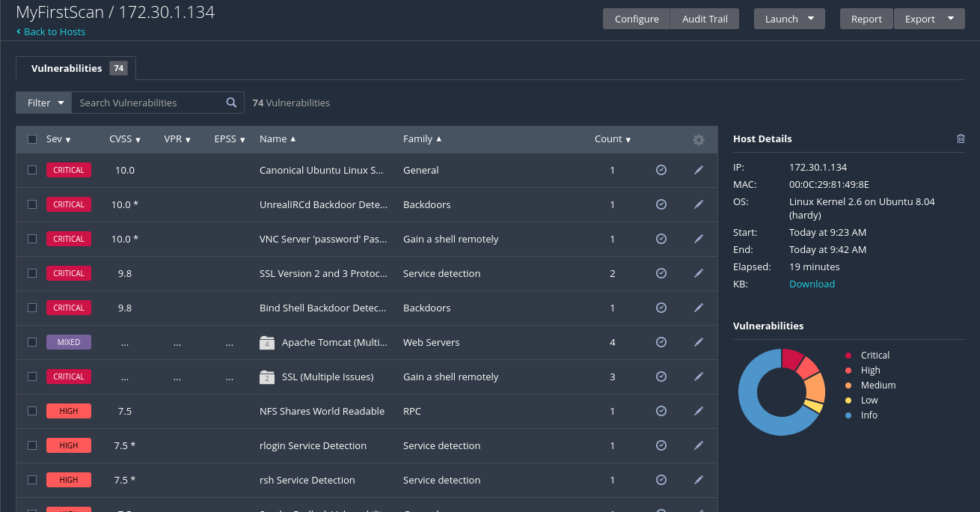Click circle-check icon in SSL Version 2 row

(x=661, y=273)
